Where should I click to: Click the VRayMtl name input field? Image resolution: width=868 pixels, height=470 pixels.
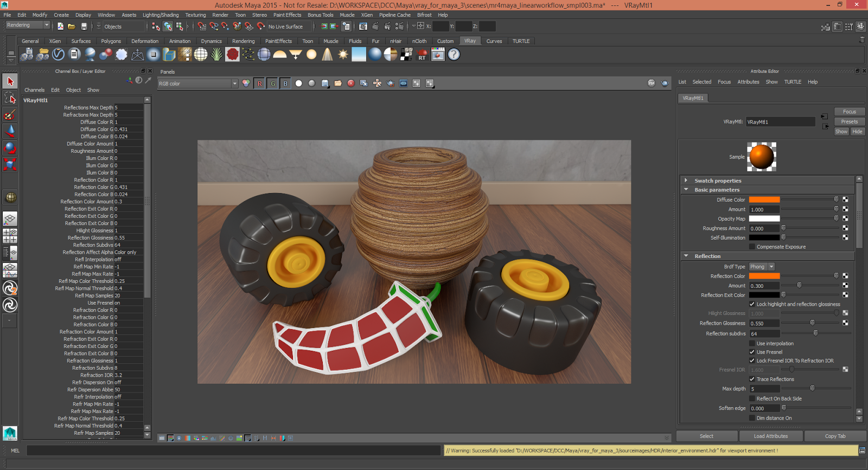[x=780, y=122]
